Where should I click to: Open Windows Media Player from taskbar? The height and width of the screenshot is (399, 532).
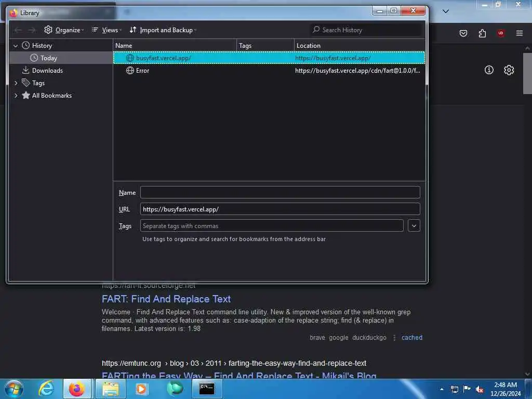click(x=141, y=389)
